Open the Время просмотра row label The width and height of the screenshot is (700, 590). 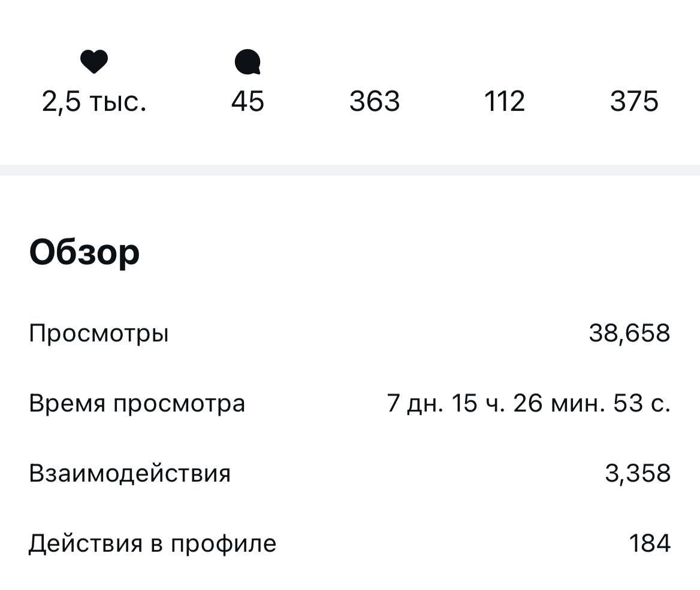tap(137, 404)
